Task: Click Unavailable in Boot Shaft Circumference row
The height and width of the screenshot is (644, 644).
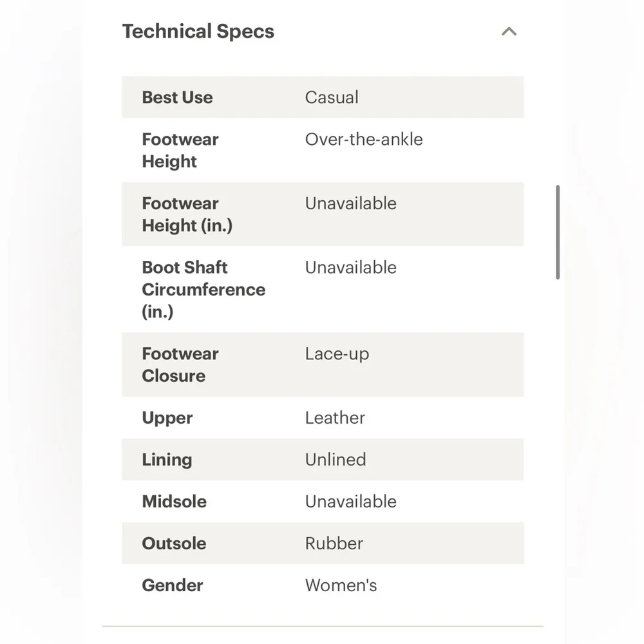Action: click(x=350, y=267)
